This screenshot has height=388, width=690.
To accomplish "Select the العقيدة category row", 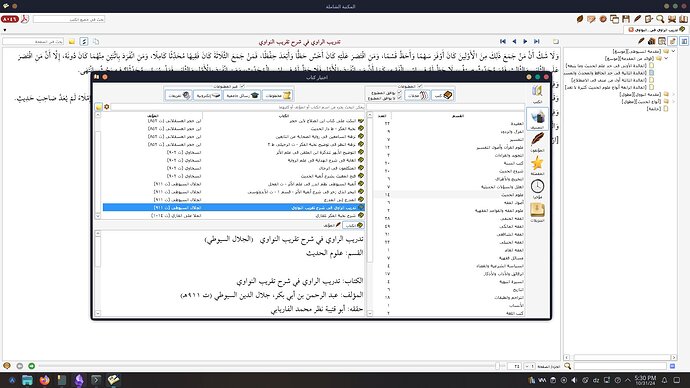I will pos(449,124).
